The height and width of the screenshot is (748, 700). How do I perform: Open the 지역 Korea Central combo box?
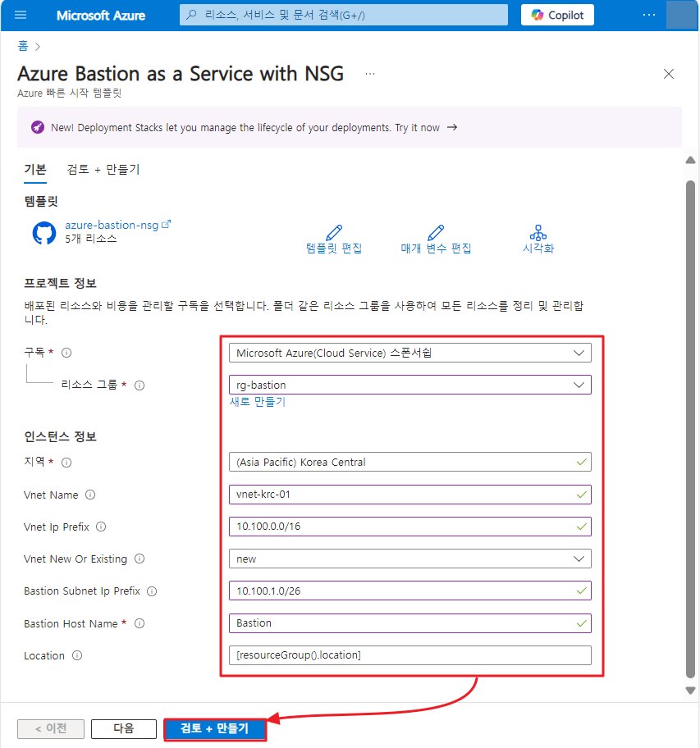(409, 462)
